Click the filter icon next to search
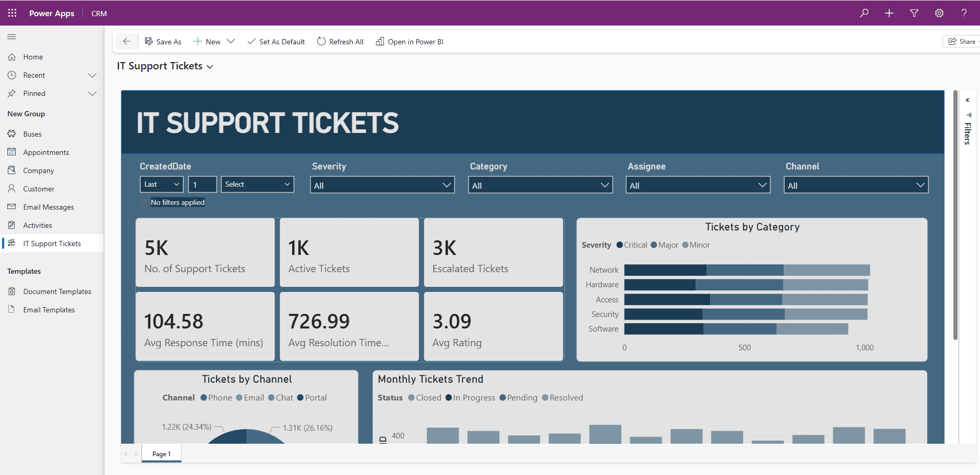The height and width of the screenshot is (475, 980). coord(914,13)
